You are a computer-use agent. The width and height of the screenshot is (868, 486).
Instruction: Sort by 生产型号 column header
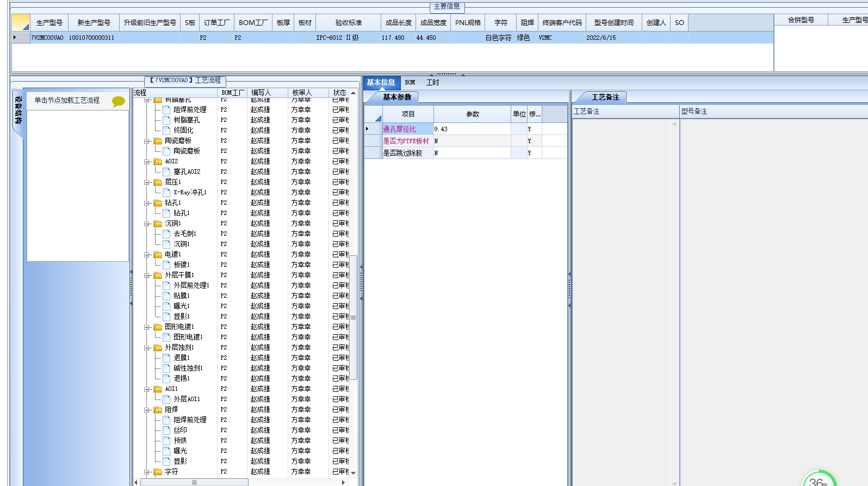pyautogui.click(x=49, y=23)
